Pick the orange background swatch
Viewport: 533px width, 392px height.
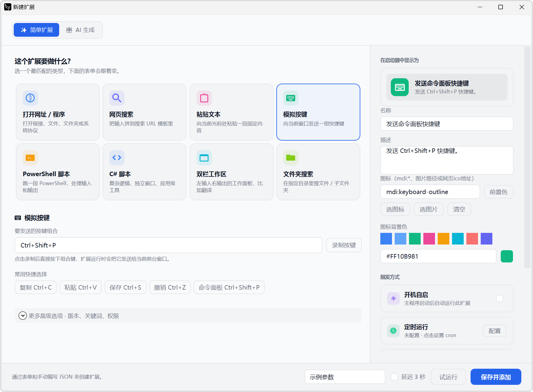click(443, 239)
